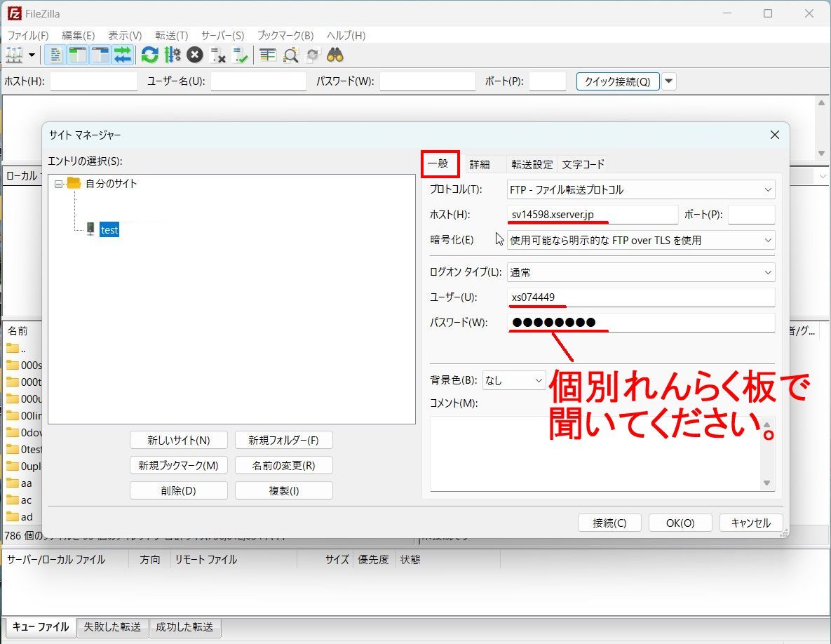Switch to the 失敗した転送 tab
Screen dimensions: 831x644
[x=112, y=627]
